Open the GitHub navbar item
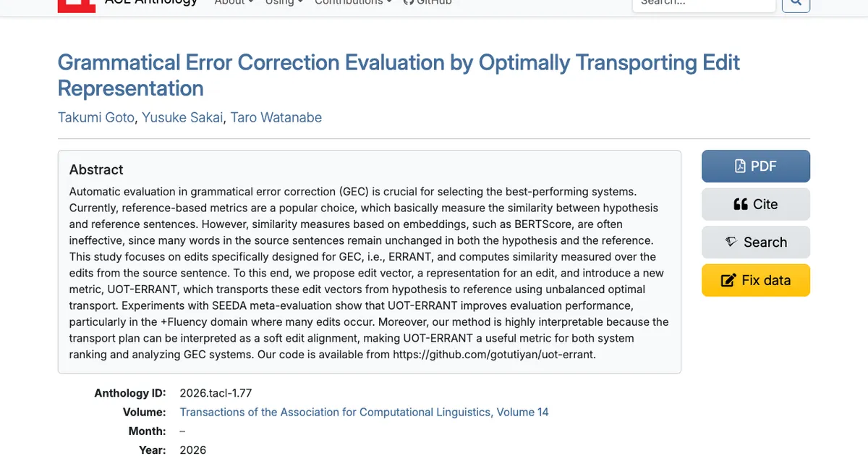This screenshot has height=456, width=868. pyautogui.click(x=427, y=3)
